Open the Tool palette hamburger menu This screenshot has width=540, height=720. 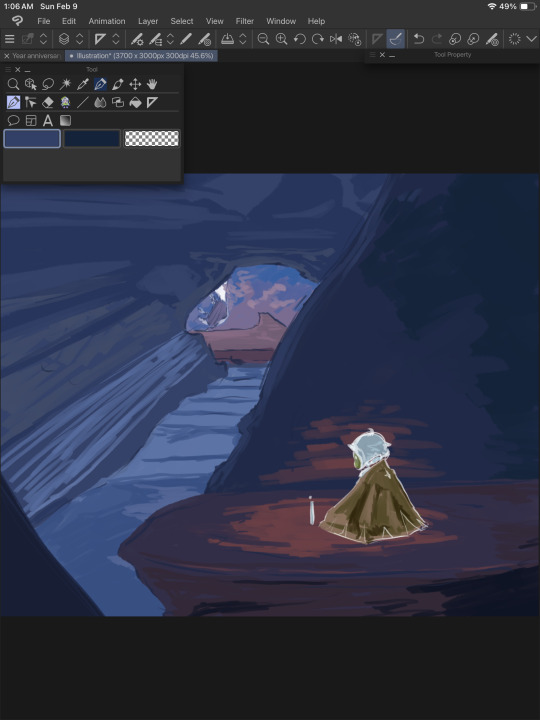pyautogui.click(x=7, y=69)
